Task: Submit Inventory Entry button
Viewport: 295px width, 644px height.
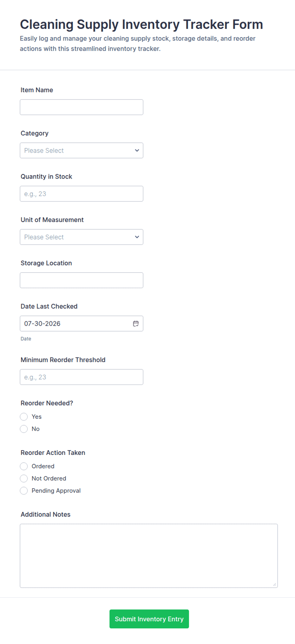Action: [x=149, y=619]
